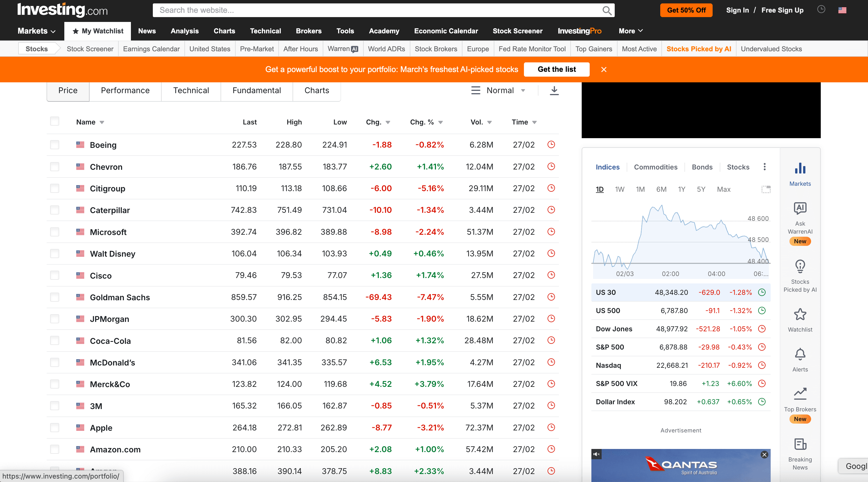Open the More navigation dropdown
The width and height of the screenshot is (868, 482).
point(630,31)
